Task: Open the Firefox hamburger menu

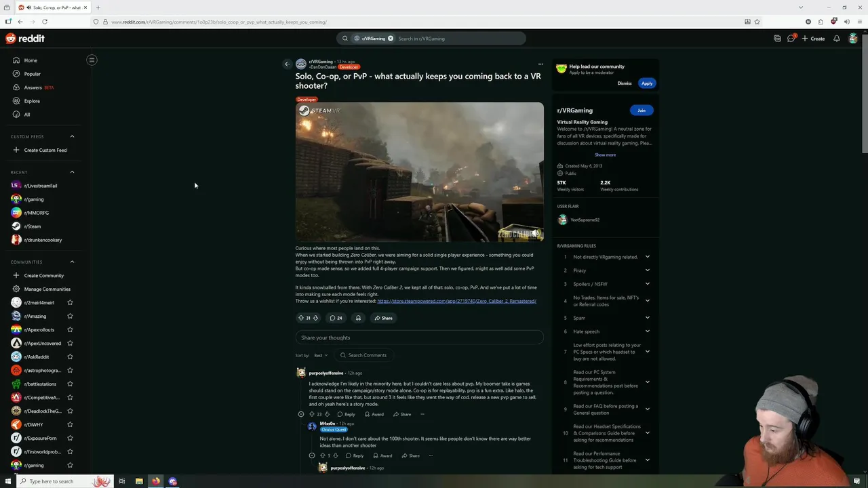Action: tap(859, 22)
